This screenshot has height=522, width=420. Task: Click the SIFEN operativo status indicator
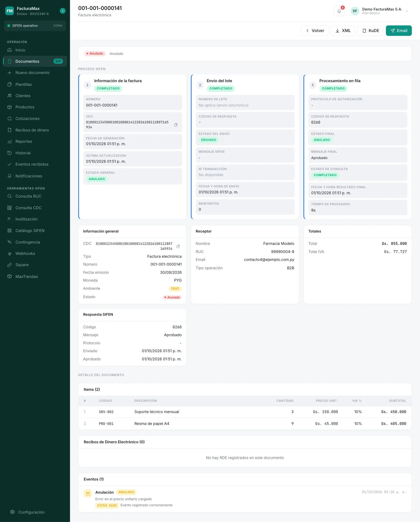(x=35, y=26)
